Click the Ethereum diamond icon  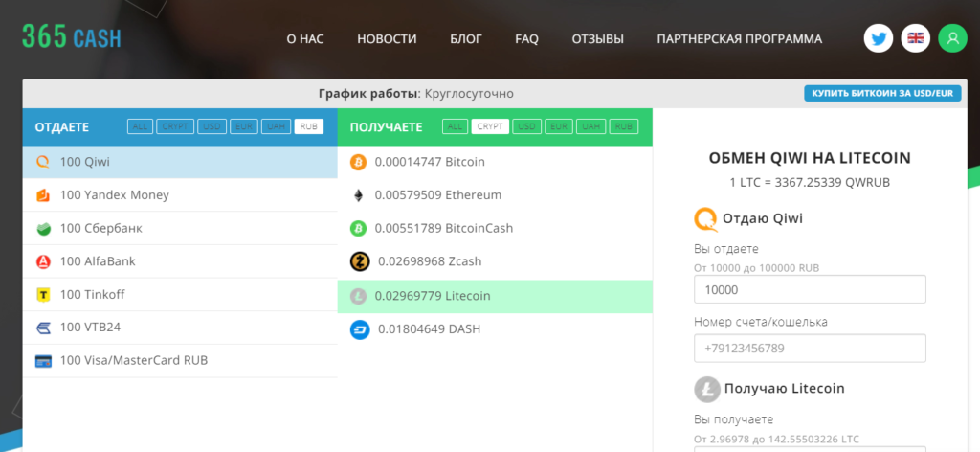click(358, 195)
